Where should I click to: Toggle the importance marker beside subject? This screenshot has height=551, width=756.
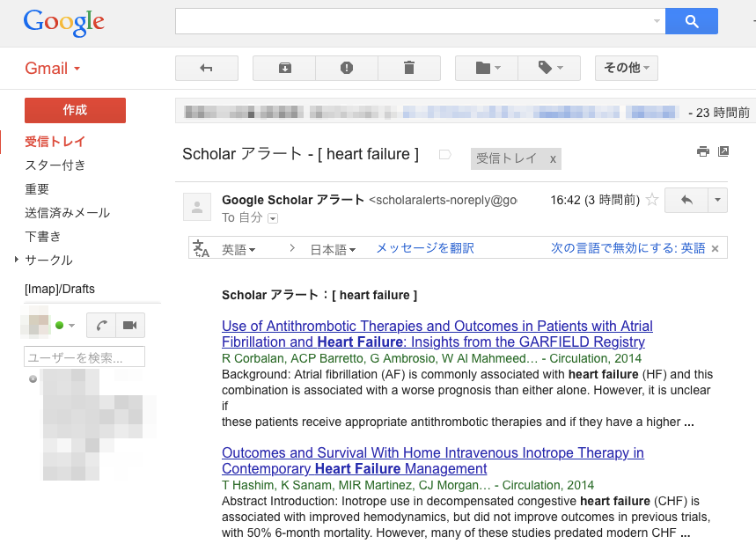click(445, 154)
